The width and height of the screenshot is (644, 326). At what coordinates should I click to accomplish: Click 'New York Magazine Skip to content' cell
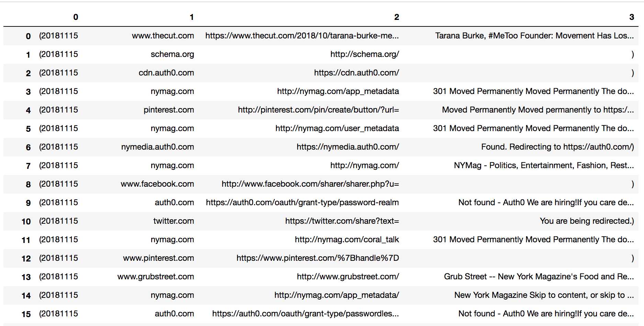tap(544, 295)
